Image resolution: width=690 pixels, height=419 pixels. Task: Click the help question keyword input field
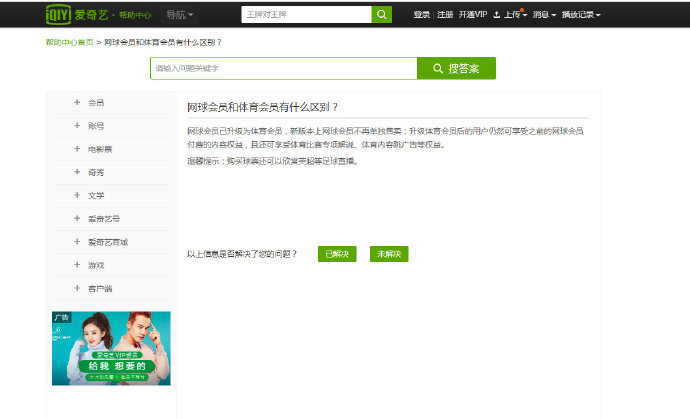[x=283, y=68]
